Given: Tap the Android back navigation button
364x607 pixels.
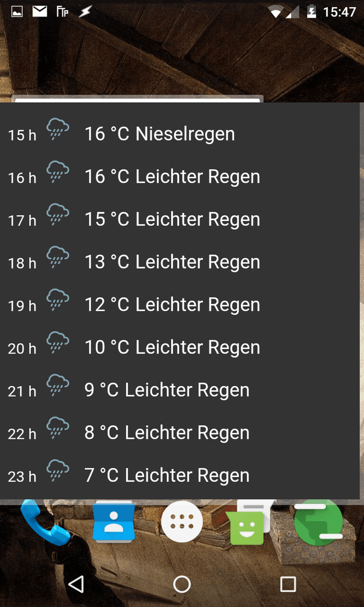Looking at the screenshot, I should (76, 584).
